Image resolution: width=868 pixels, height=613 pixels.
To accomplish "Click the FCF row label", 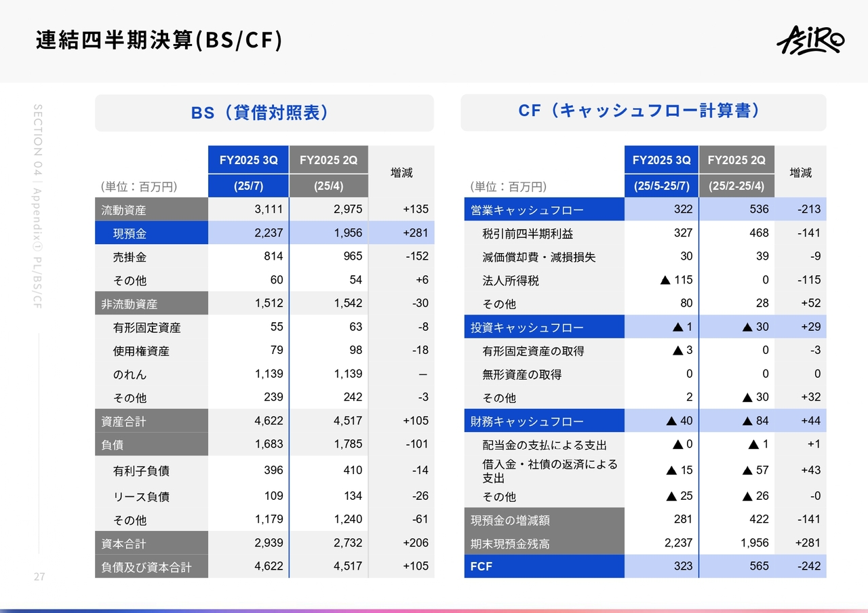I will coord(481,566).
